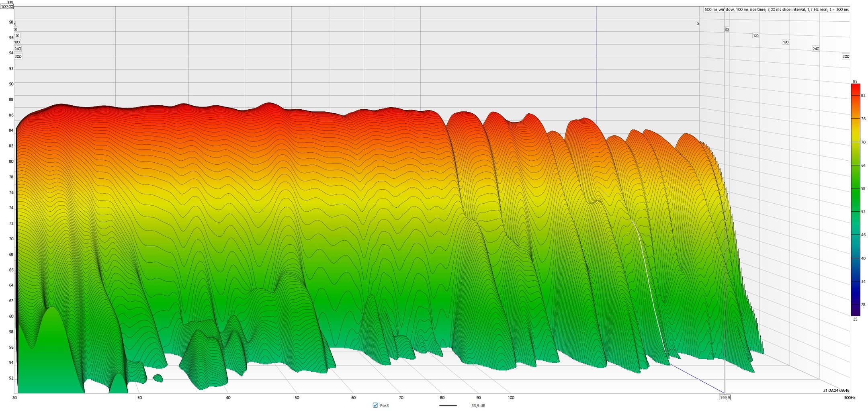Click the 50 frequency axis label
This screenshot has height=411, width=868.
(x=297, y=398)
